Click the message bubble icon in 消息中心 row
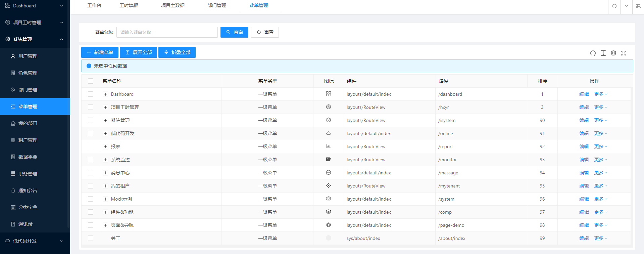 (x=329, y=173)
